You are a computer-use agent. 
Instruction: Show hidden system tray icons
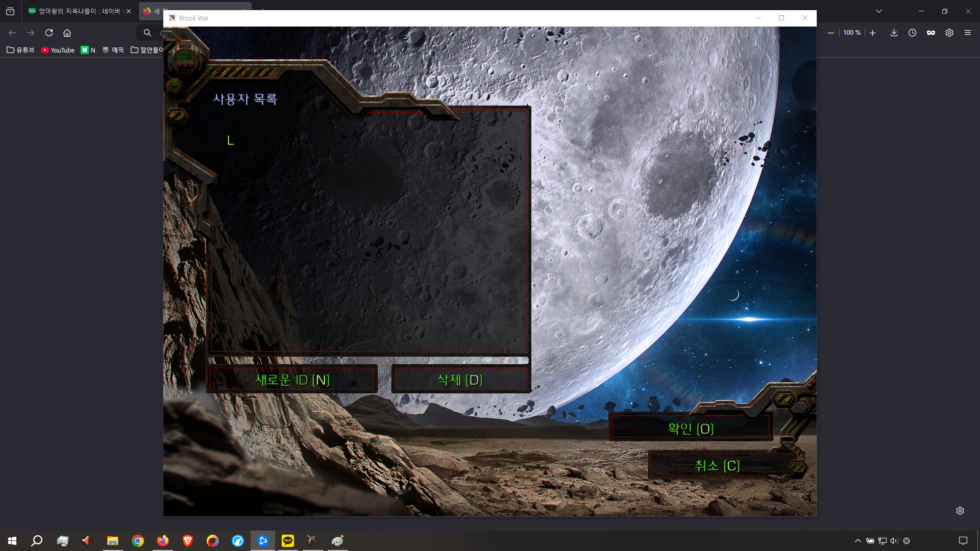pyautogui.click(x=858, y=541)
